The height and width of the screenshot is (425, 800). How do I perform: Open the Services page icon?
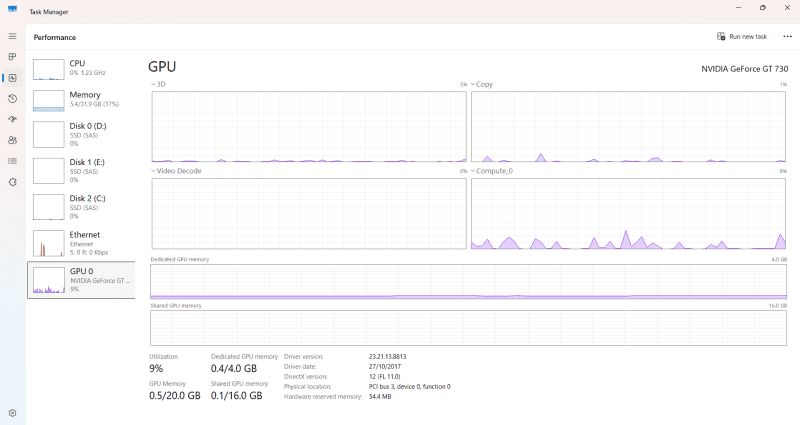(x=12, y=182)
